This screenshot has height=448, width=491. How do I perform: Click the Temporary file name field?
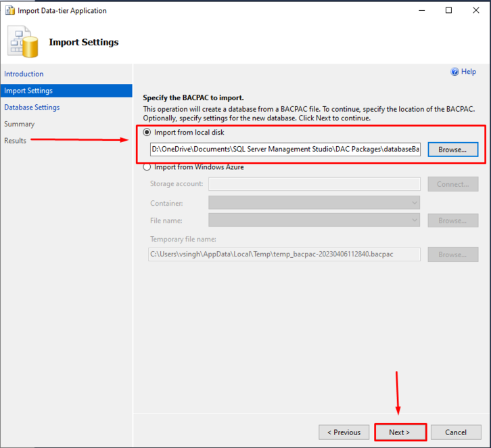point(285,254)
